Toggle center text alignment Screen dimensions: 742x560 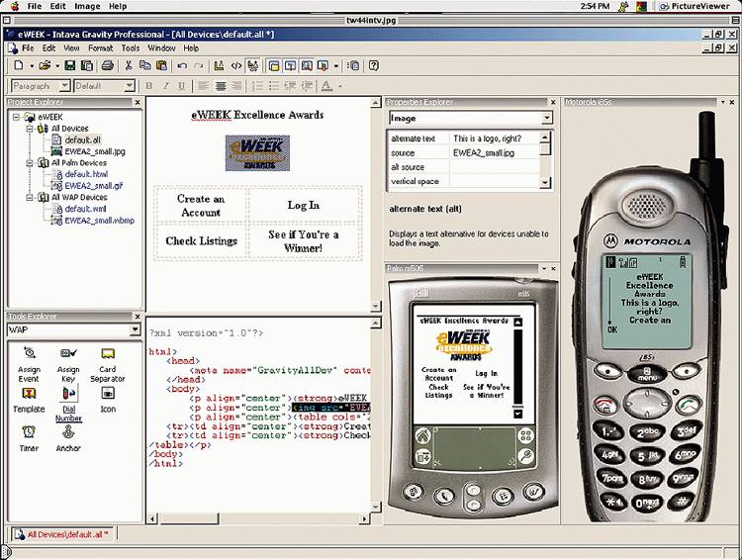coord(221,86)
